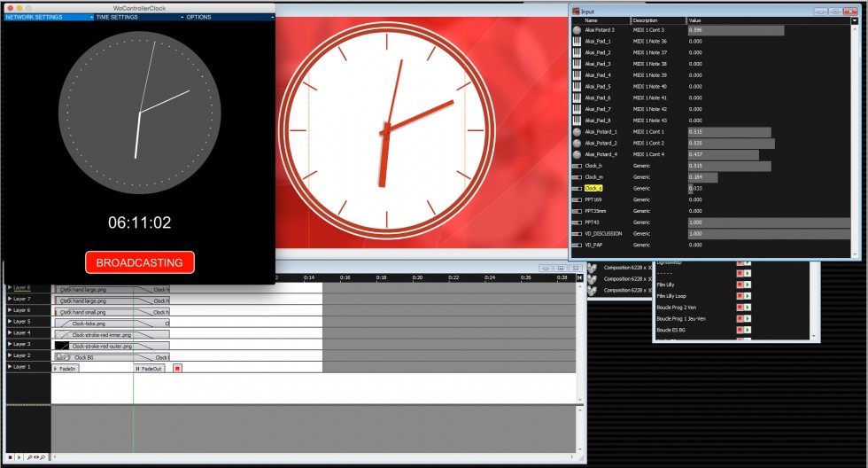Expand Layer 4 in the timeline
This screenshot has width=868, height=468.
coord(10,333)
